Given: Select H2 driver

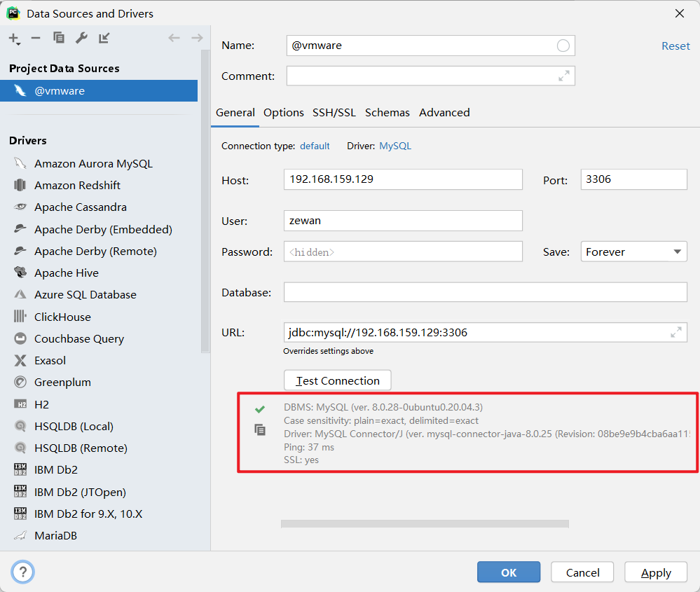Looking at the screenshot, I should pos(41,404).
